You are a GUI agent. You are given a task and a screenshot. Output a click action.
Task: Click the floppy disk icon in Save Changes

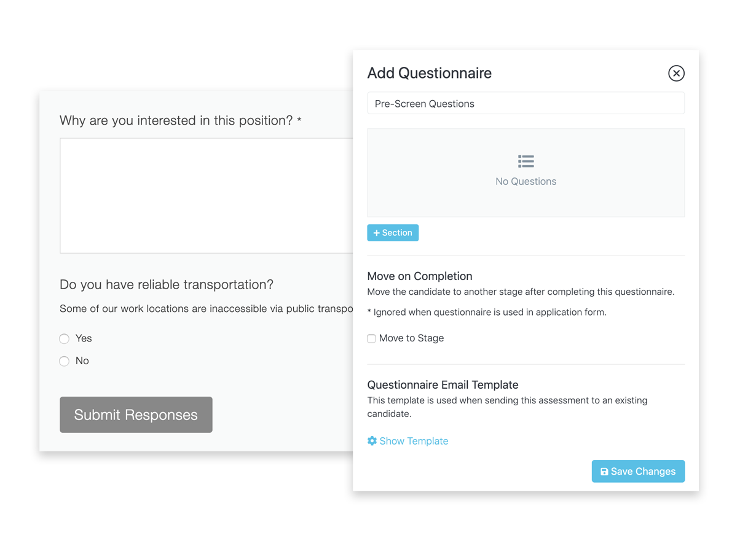coord(604,472)
